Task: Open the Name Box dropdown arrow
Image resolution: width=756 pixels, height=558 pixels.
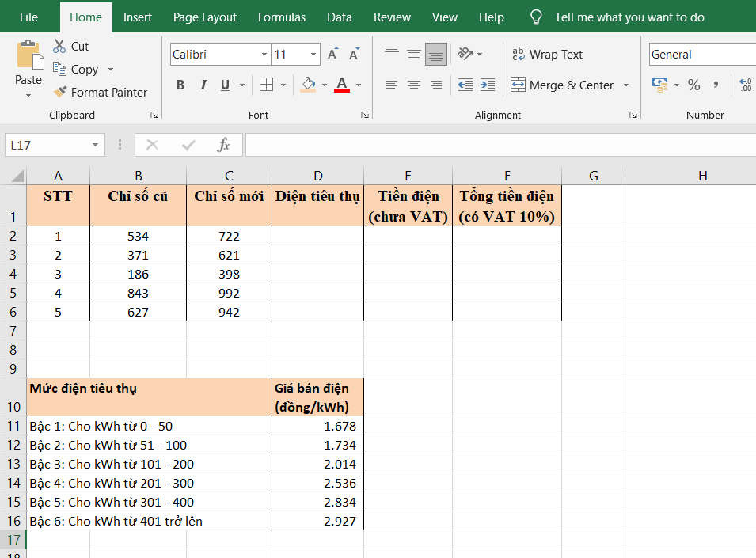Action: (96, 146)
